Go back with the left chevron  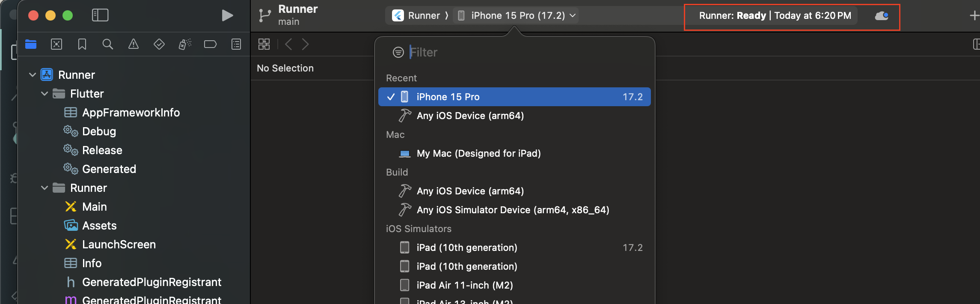(288, 44)
